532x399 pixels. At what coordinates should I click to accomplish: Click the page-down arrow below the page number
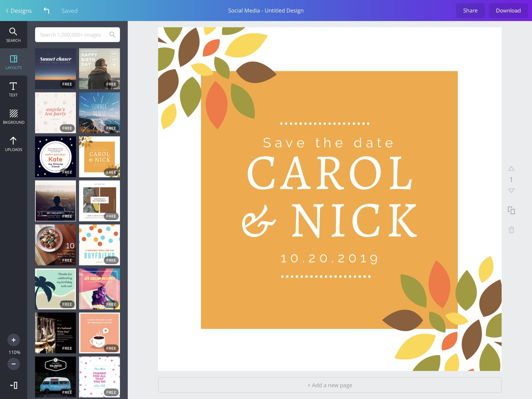(x=511, y=190)
